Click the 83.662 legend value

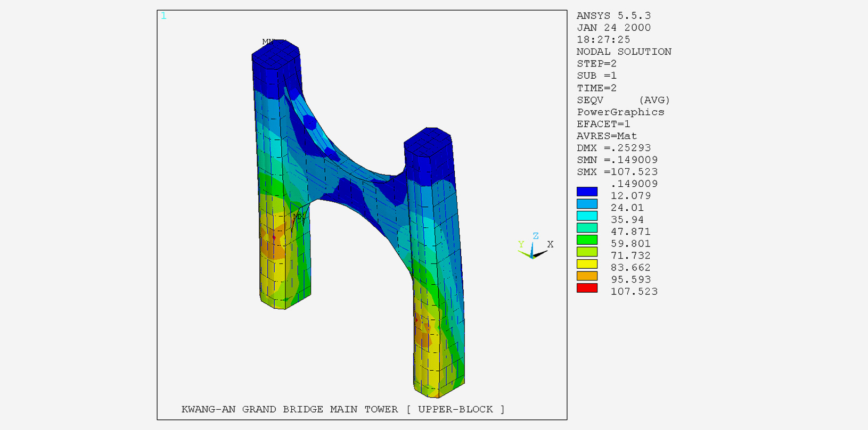tap(630, 268)
